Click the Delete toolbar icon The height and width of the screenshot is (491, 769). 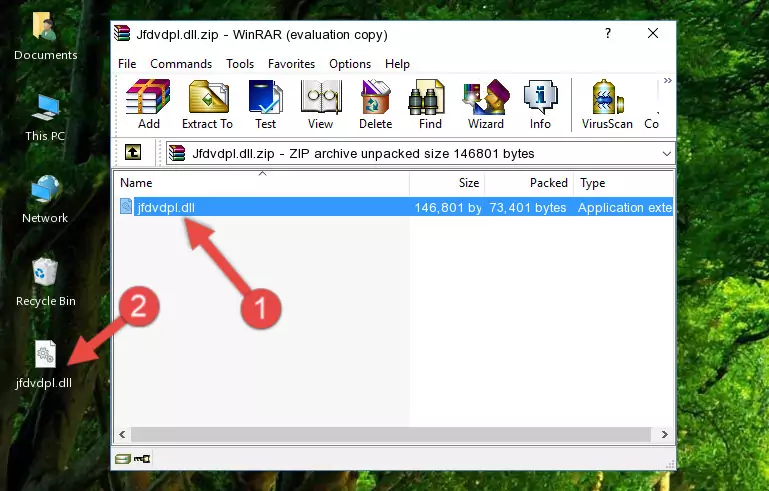point(375,104)
